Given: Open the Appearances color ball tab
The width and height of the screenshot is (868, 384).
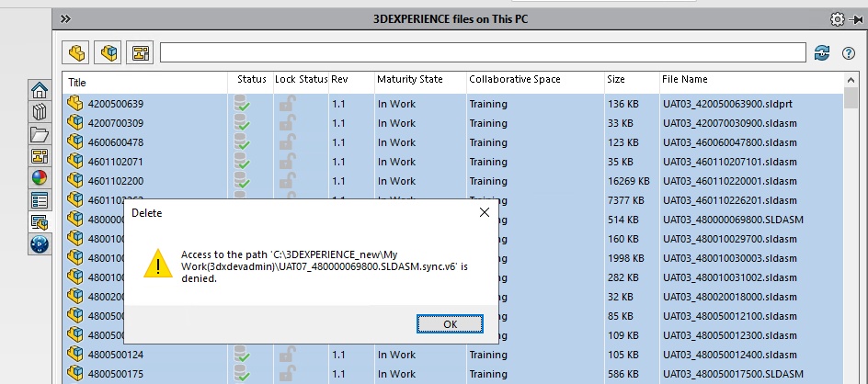Looking at the screenshot, I should (40, 178).
